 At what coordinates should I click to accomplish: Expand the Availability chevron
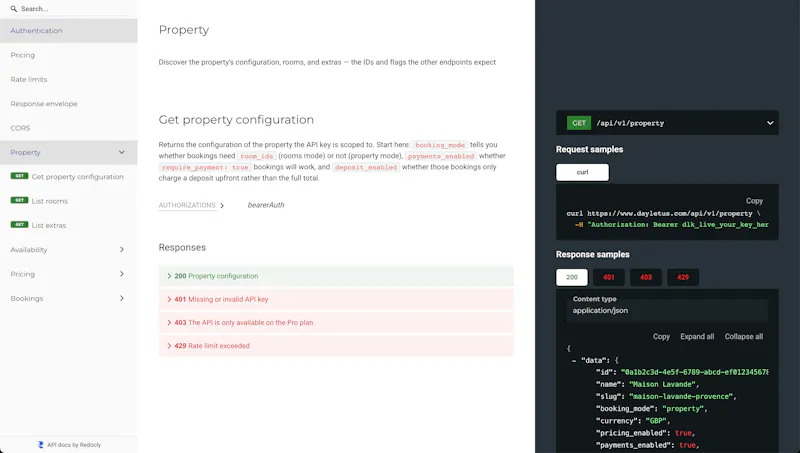[121, 249]
